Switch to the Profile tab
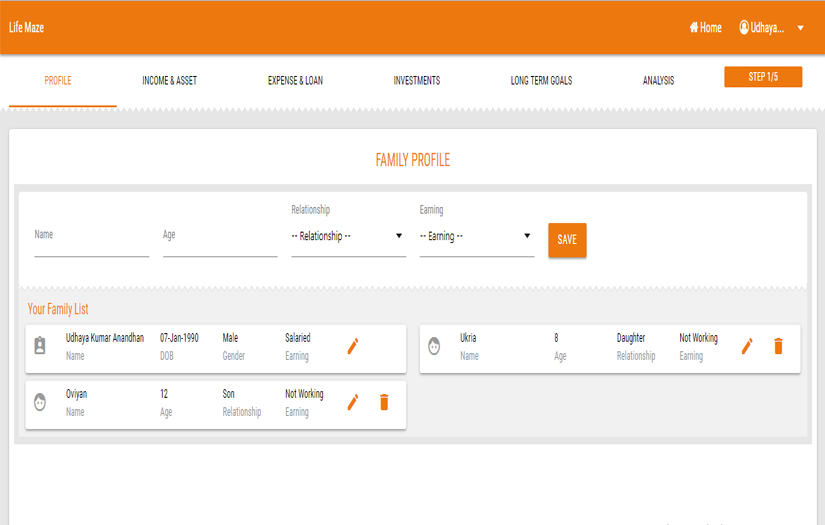 58,80
